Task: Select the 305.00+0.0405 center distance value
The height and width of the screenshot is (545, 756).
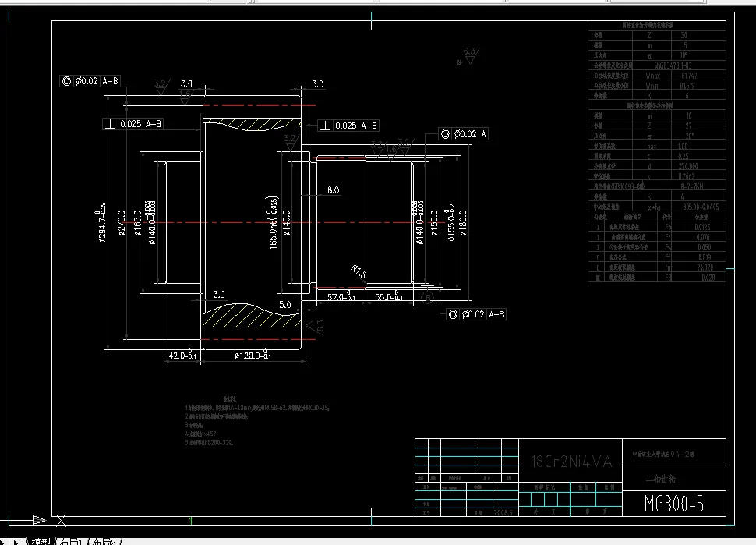Action: pos(701,207)
